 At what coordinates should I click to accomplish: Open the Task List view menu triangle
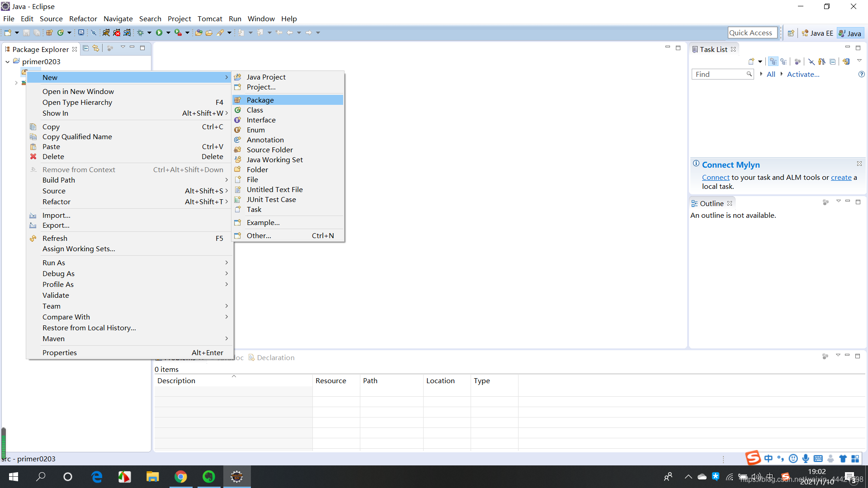tap(859, 61)
